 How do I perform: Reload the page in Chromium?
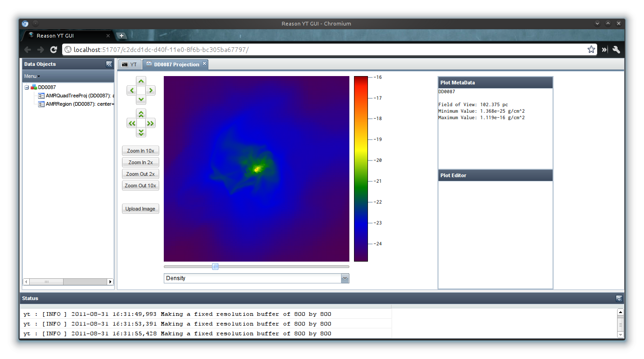pyautogui.click(x=54, y=50)
